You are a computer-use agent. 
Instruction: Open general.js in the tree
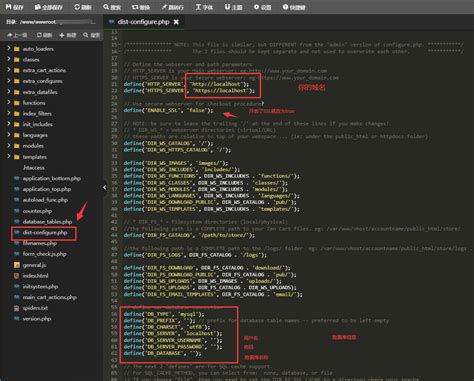(x=34, y=265)
